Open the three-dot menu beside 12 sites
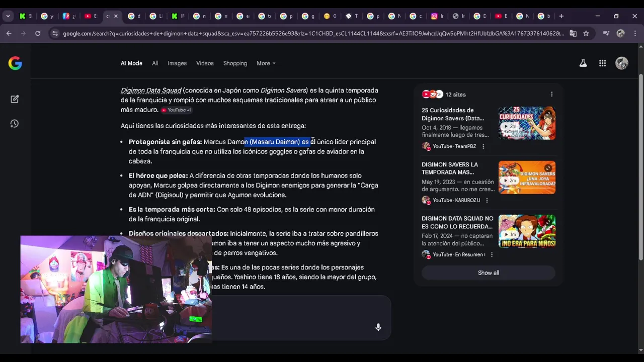Viewport: 644px width, 362px height. (x=551, y=95)
